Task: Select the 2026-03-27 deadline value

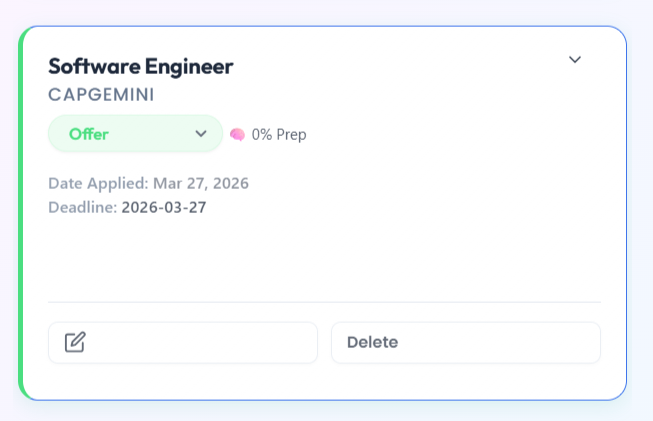Action: coord(164,207)
